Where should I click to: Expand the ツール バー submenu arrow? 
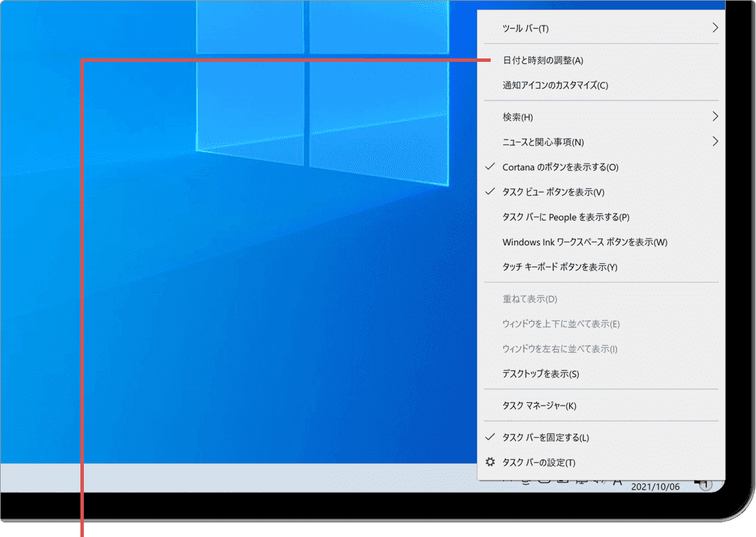click(715, 28)
